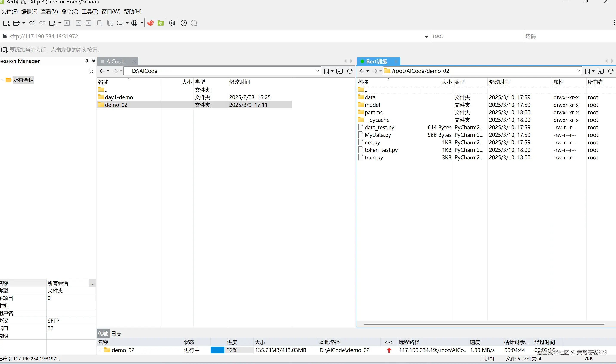616x364 pixels.
Task: Switch to the 日志 tab
Action: coord(116,333)
